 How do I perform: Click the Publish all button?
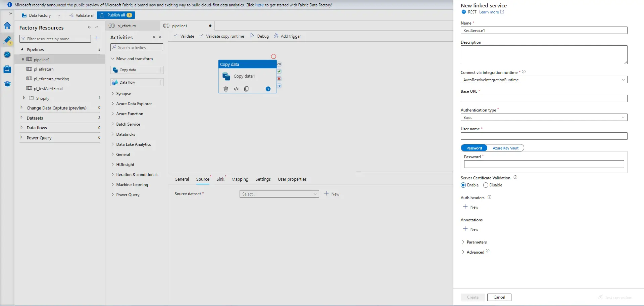(116, 15)
